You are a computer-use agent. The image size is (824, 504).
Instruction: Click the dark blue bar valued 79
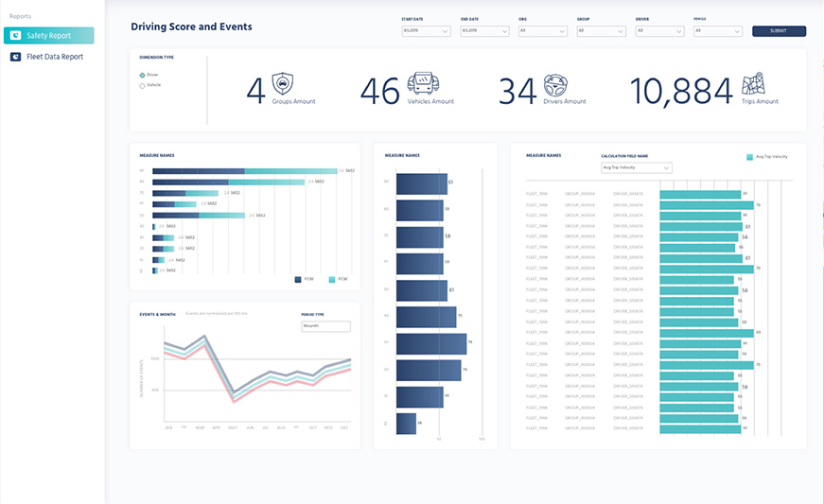431,344
